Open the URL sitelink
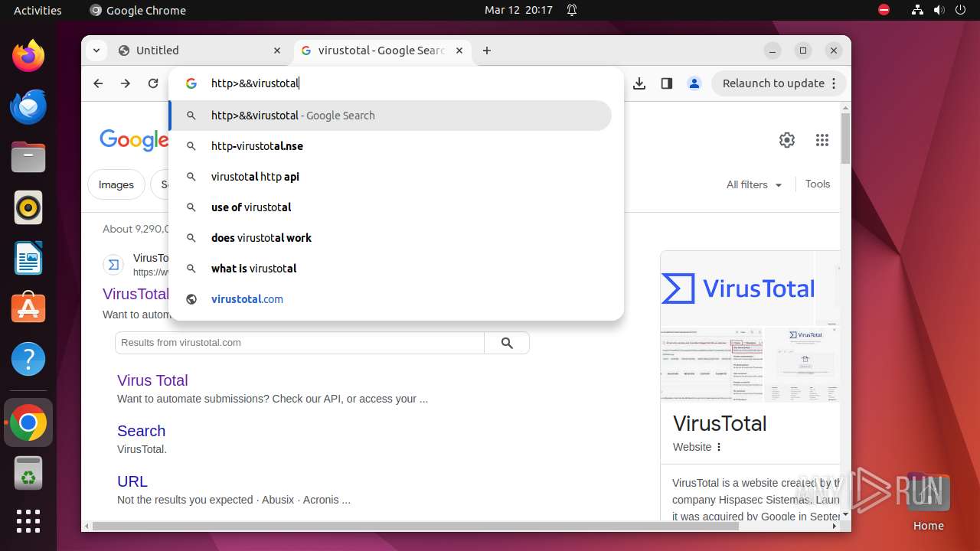Image resolution: width=980 pixels, height=551 pixels. (x=132, y=481)
